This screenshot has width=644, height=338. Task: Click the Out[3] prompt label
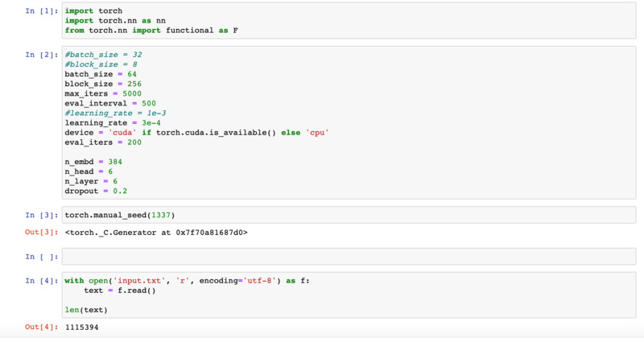click(42, 233)
